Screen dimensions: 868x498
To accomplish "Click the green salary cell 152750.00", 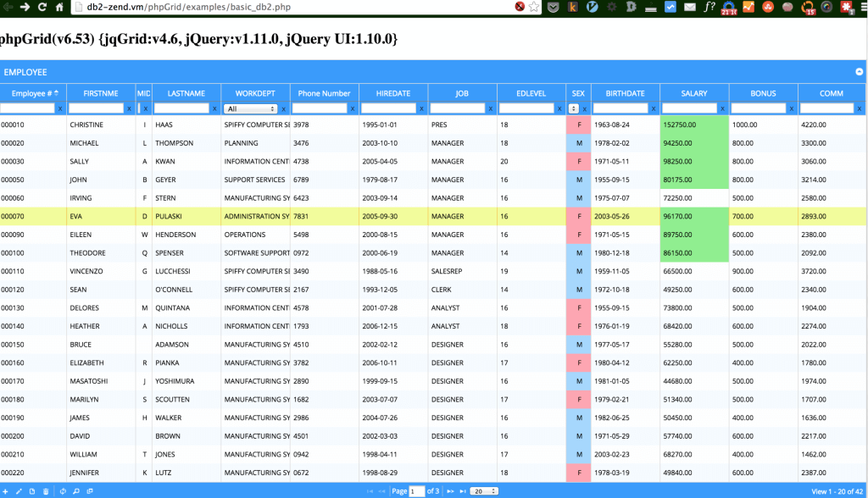I will 694,125.
